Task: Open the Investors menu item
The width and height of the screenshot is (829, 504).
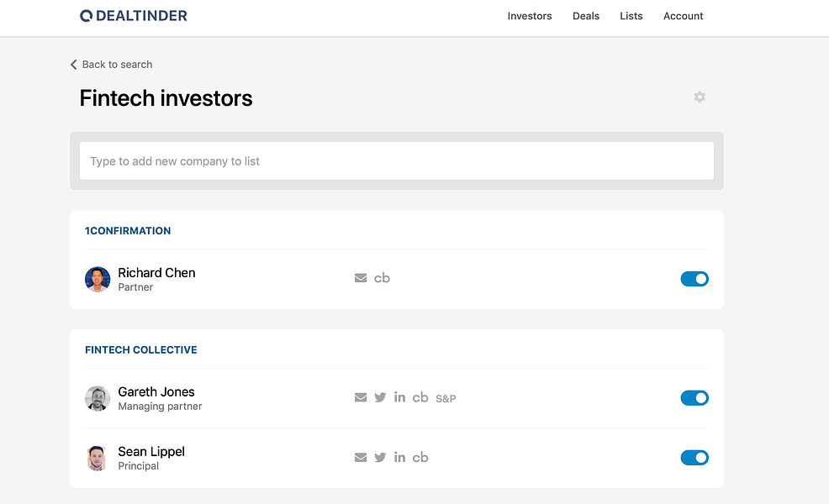Action: pos(529,16)
